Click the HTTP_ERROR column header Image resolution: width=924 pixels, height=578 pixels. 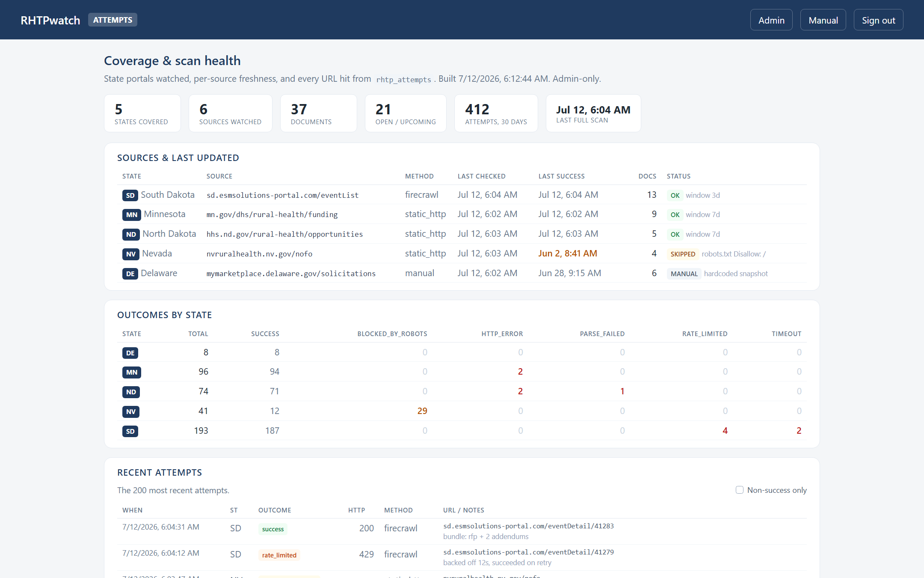tap(502, 334)
